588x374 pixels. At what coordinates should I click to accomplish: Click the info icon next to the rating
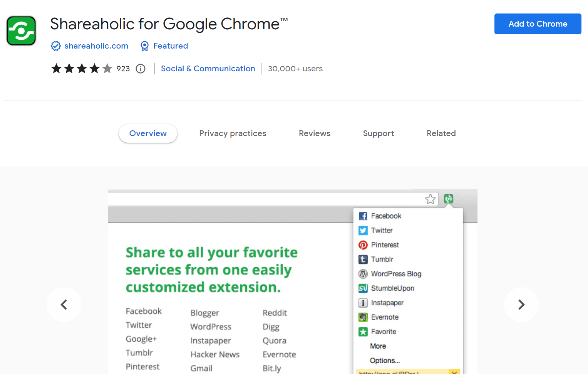click(140, 69)
